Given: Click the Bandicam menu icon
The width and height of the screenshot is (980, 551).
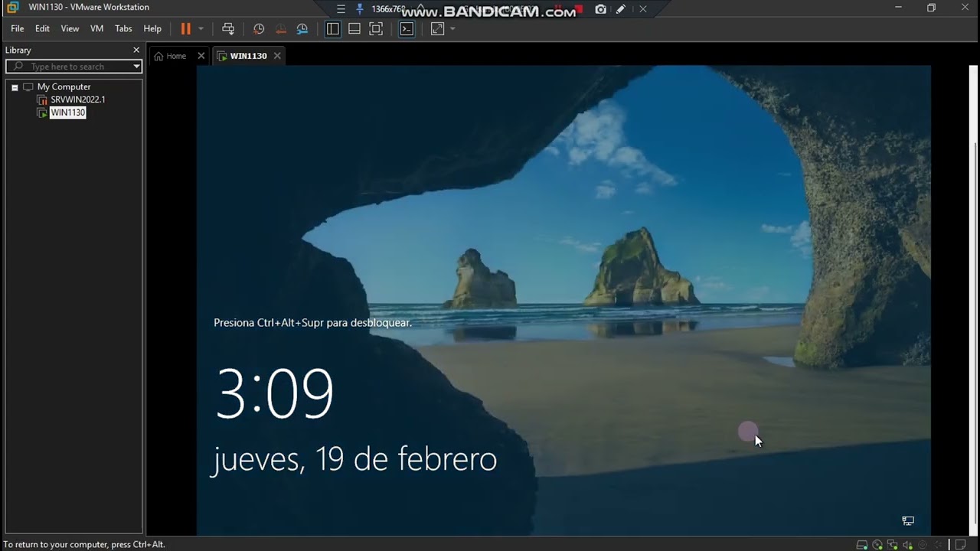Looking at the screenshot, I should click(x=341, y=9).
